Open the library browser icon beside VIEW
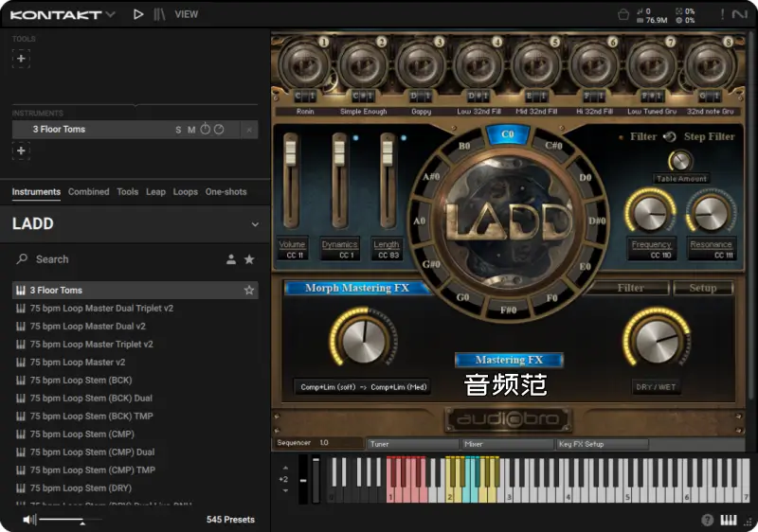Screen dimensions: 758x532 click(x=160, y=14)
